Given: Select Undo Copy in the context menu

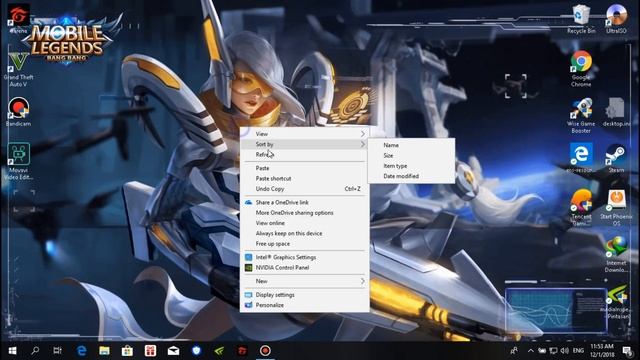Looking at the screenshot, I should [304, 189].
